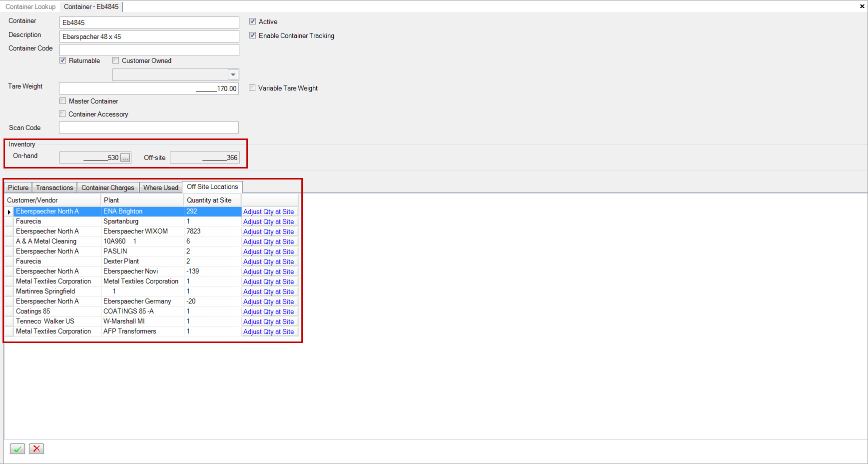Select the Coatings 85 row
The height and width of the screenshot is (464, 868).
152,311
